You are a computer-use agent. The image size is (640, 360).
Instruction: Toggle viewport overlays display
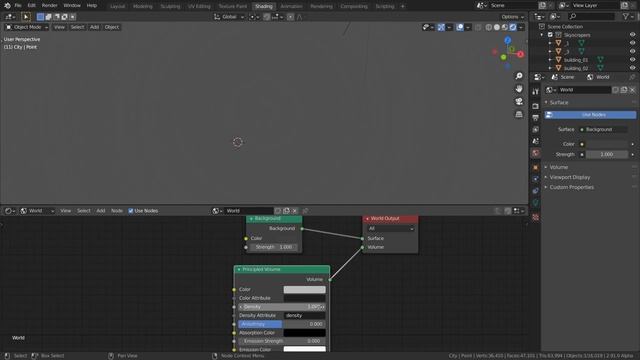[x=460, y=27]
